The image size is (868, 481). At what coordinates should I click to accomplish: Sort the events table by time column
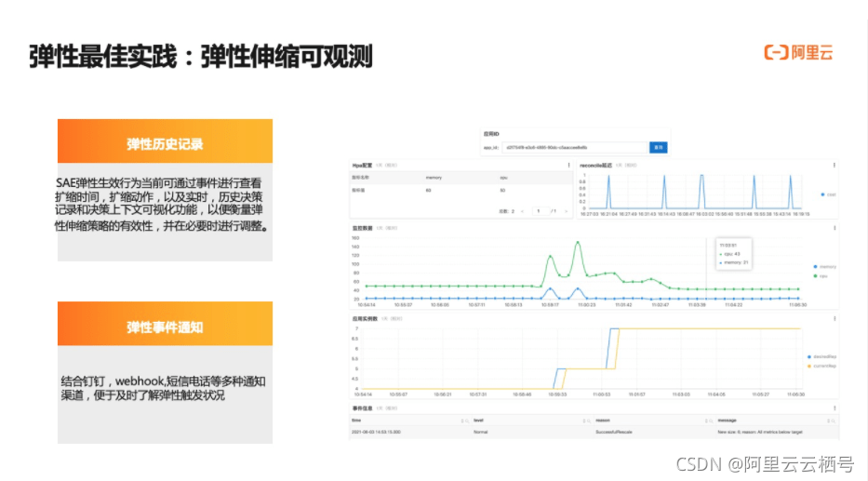pos(462,421)
